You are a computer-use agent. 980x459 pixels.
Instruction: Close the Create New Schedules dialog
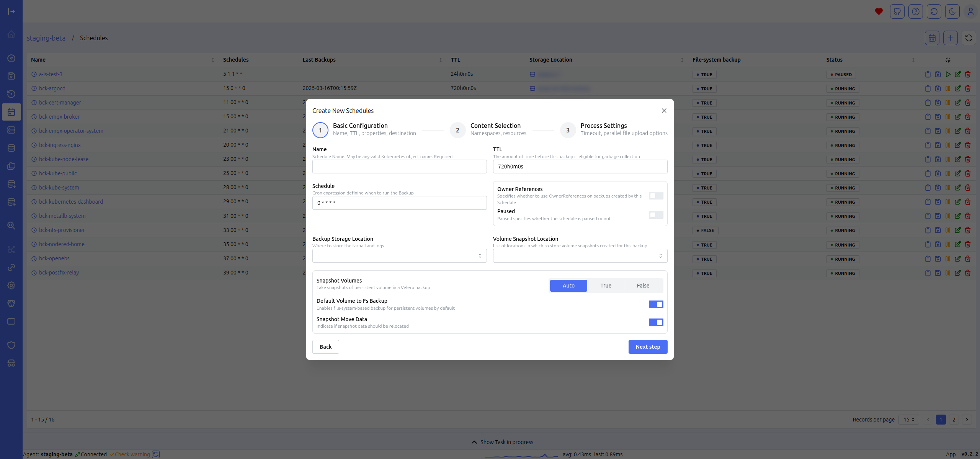coord(664,111)
